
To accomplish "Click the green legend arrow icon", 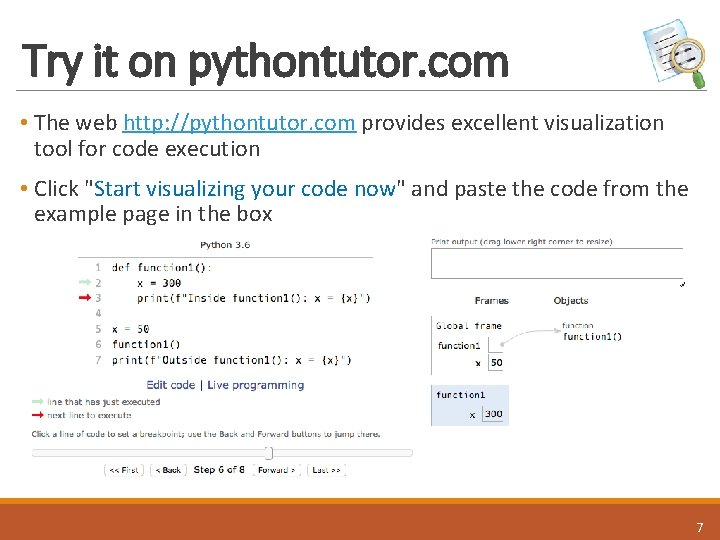I will click(37, 402).
